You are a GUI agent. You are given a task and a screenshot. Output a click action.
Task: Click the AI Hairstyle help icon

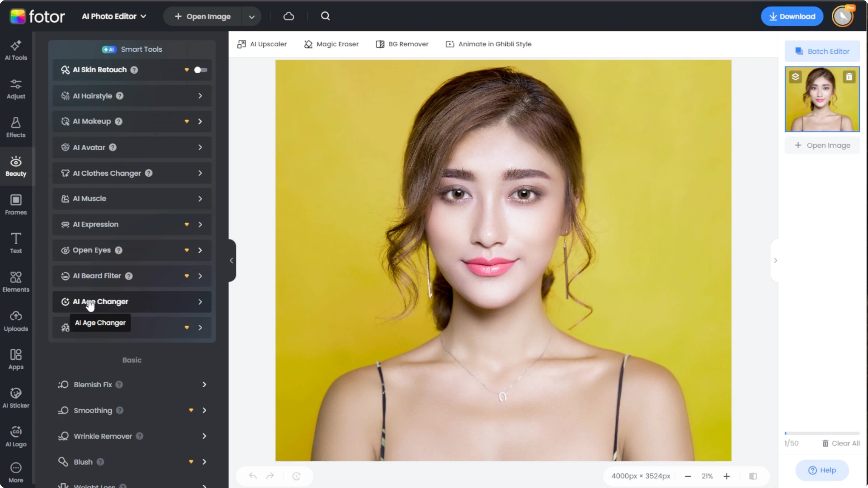tap(120, 96)
